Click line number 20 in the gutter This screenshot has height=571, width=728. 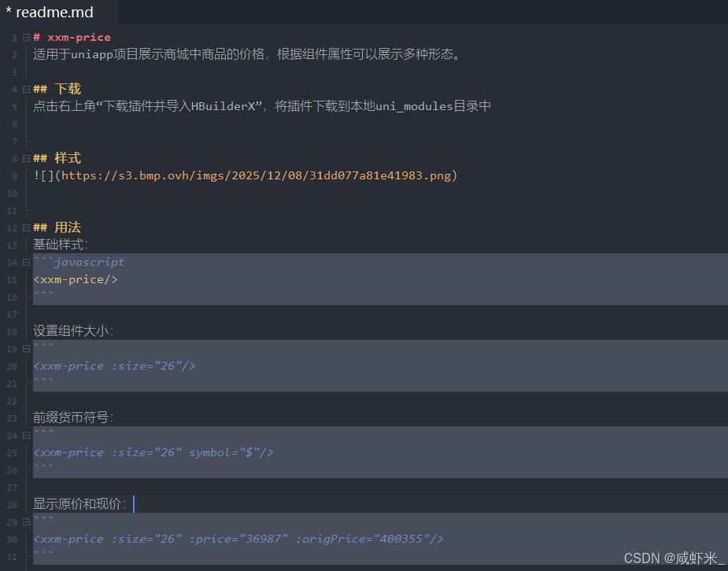coord(12,367)
